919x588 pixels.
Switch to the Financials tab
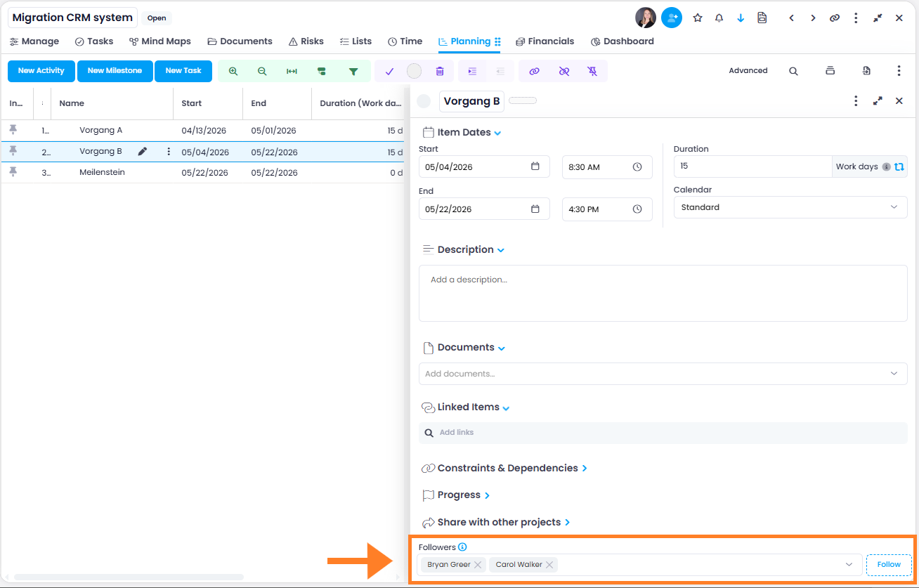(545, 41)
